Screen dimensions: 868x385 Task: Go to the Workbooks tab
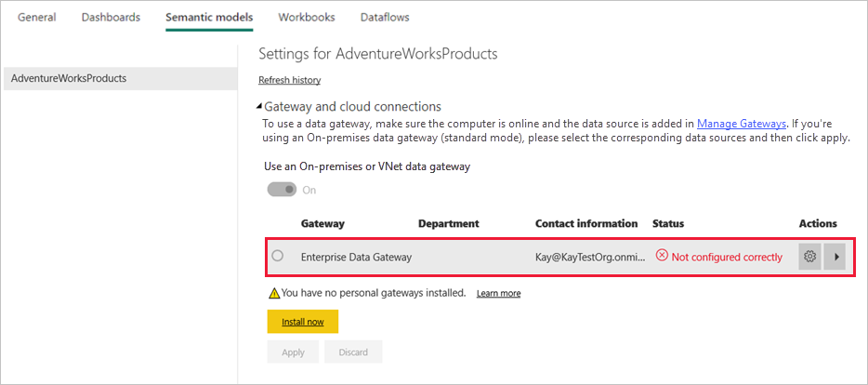click(x=307, y=17)
